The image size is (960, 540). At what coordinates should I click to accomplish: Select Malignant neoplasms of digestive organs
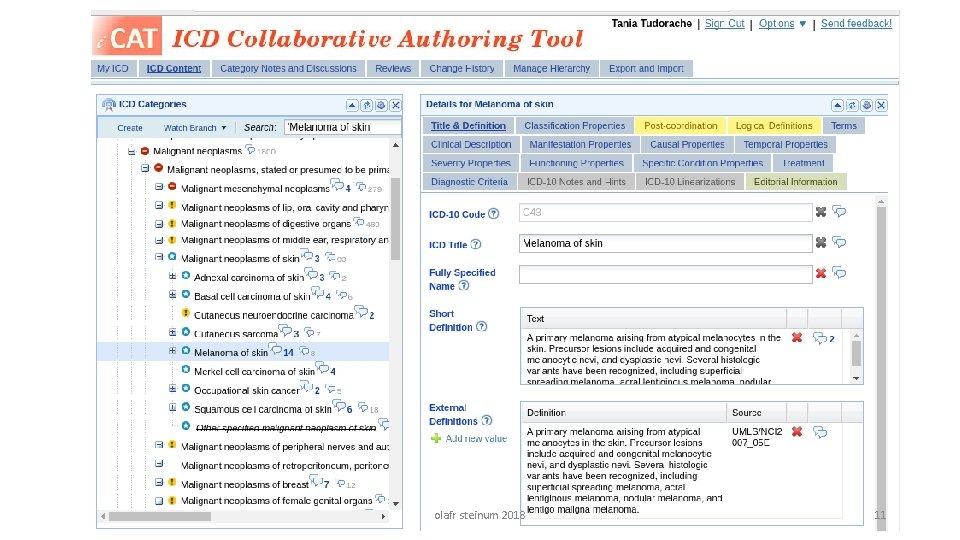pyautogui.click(x=266, y=223)
